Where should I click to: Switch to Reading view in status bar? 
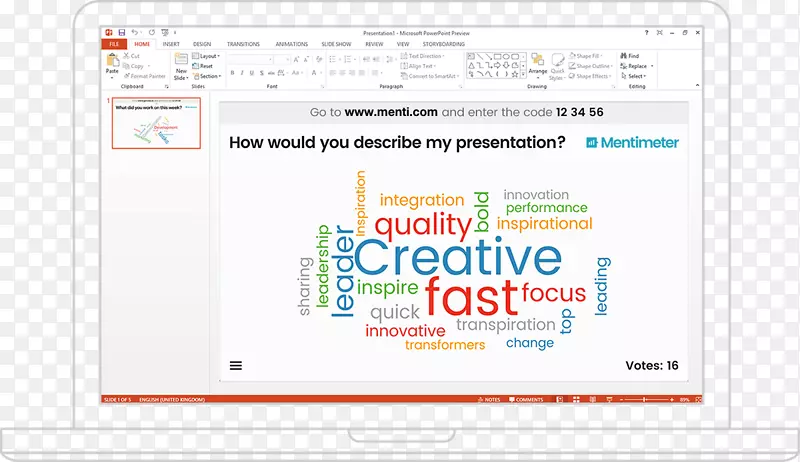[592, 399]
